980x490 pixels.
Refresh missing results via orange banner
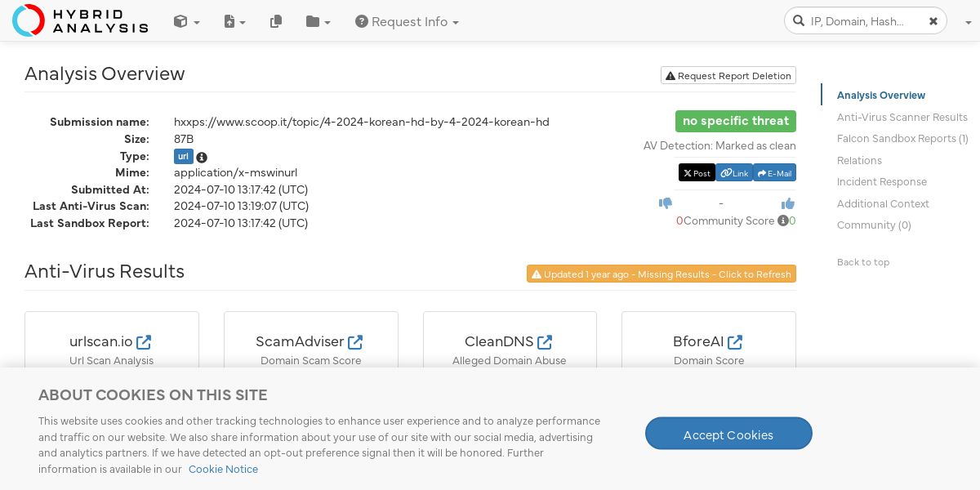click(661, 274)
